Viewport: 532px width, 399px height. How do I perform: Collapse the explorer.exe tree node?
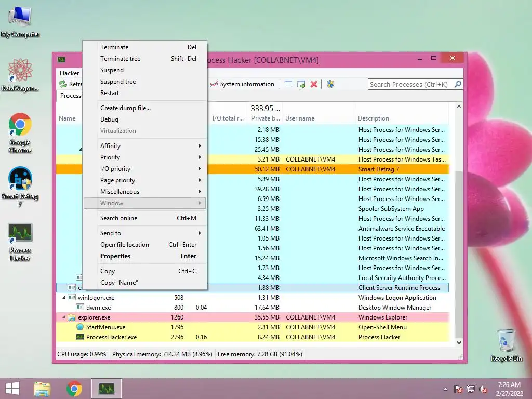click(64, 317)
